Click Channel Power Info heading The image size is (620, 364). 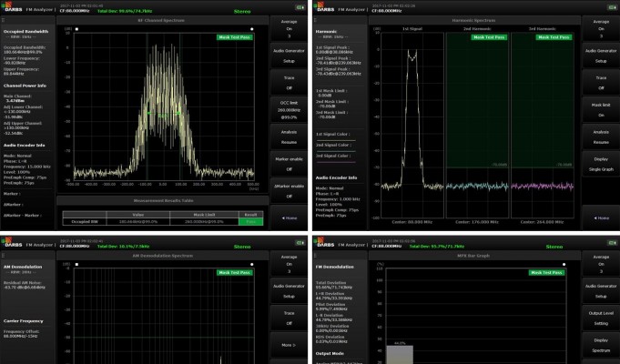point(25,86)
